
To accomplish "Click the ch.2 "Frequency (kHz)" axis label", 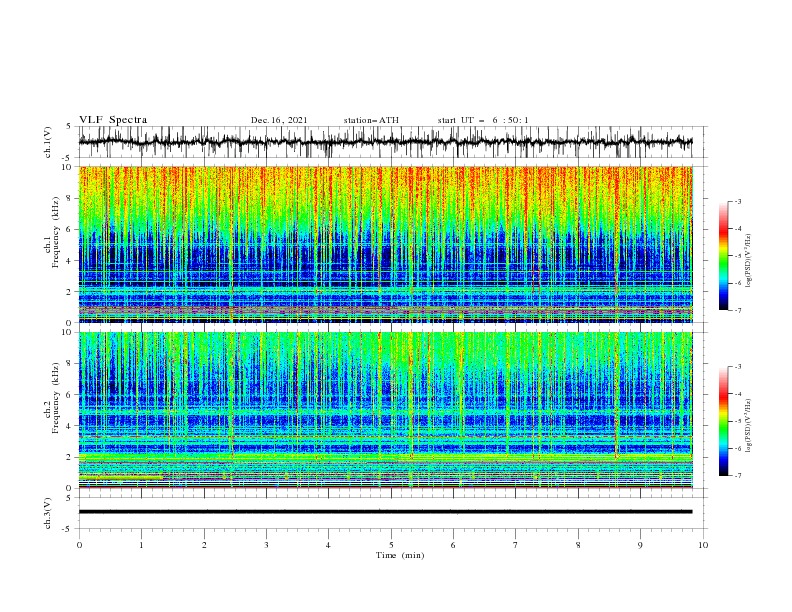I will click(56, 397).
